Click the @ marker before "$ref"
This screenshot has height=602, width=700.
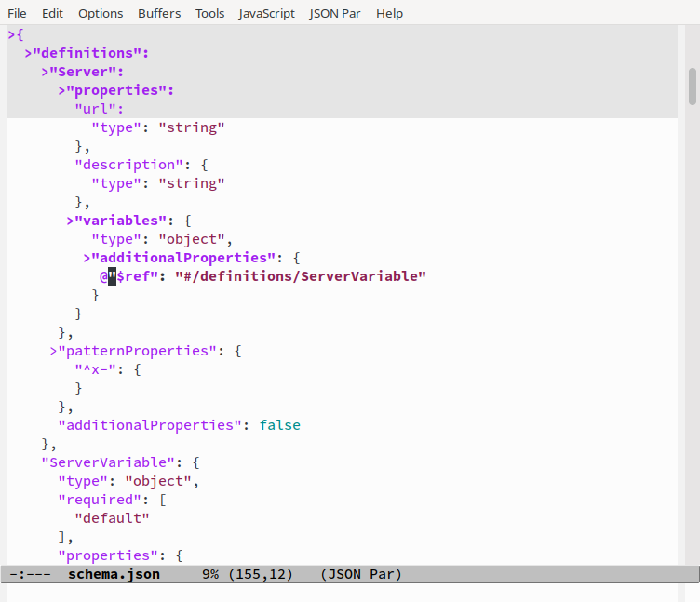point(103,276)
